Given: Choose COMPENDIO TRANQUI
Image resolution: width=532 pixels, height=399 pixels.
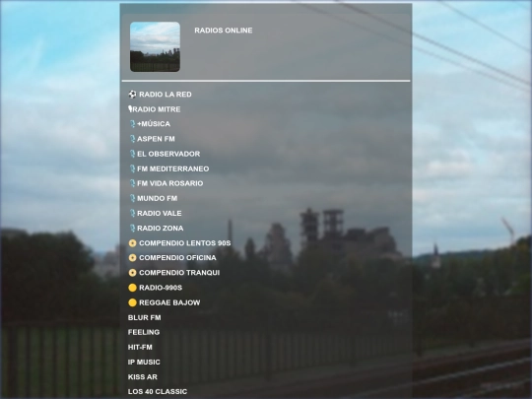Looking at the screenshot, I should point(179,273).
